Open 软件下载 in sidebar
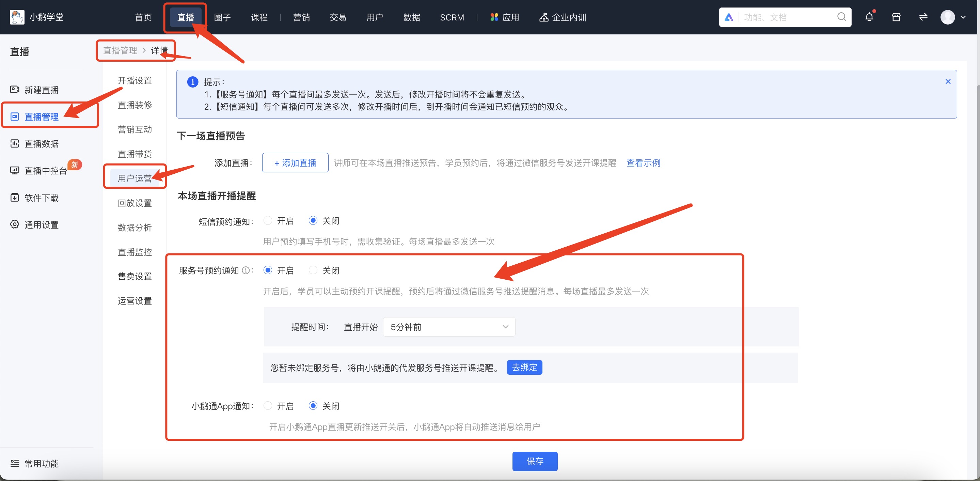The height and width of the screenshot is (481, 980). tap(41, 198)
